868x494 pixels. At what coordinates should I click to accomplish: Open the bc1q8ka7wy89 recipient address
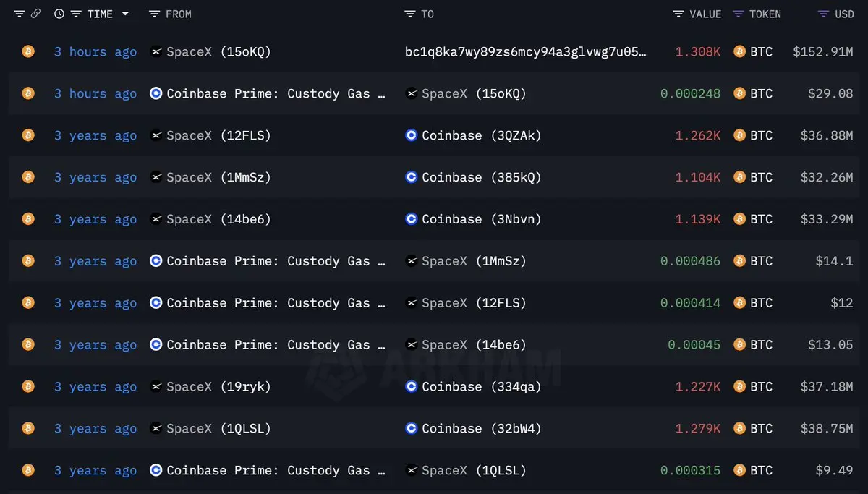pos(526,51)
